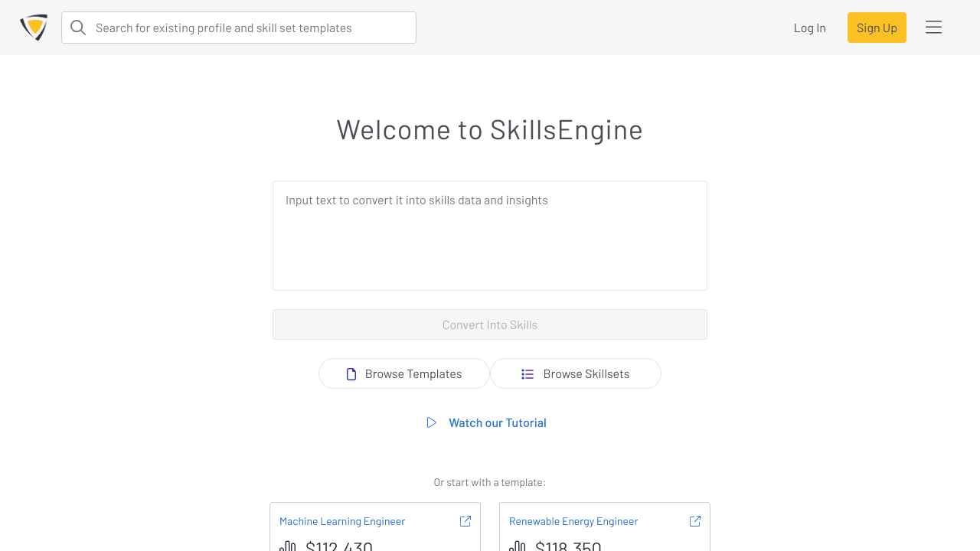The image size is (980, 551).
Task: Click the Input text to convert textarea
Action: [490, 236]
